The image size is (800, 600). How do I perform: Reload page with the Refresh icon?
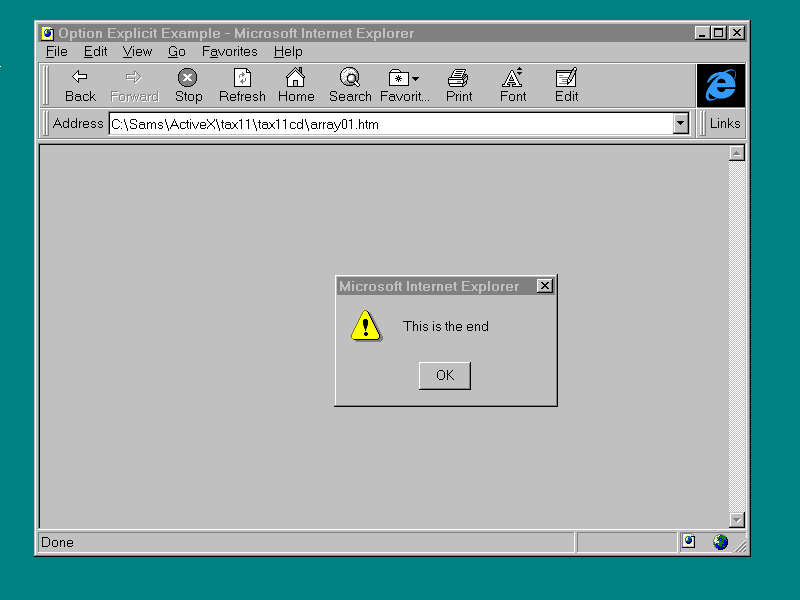click(x=242, y=78)
